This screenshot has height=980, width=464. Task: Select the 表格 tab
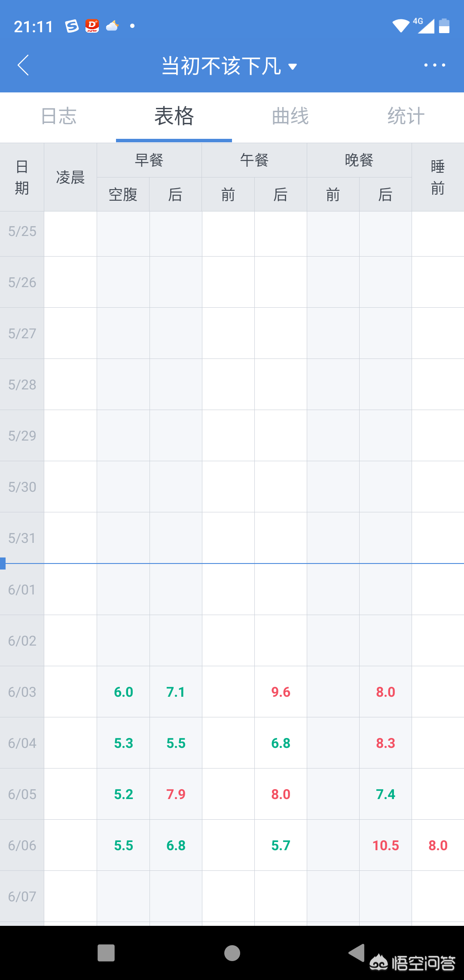click(x=174, y=116)
